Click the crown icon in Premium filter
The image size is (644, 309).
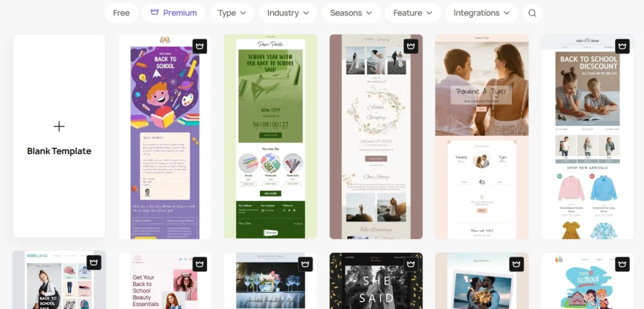point(155,13)
